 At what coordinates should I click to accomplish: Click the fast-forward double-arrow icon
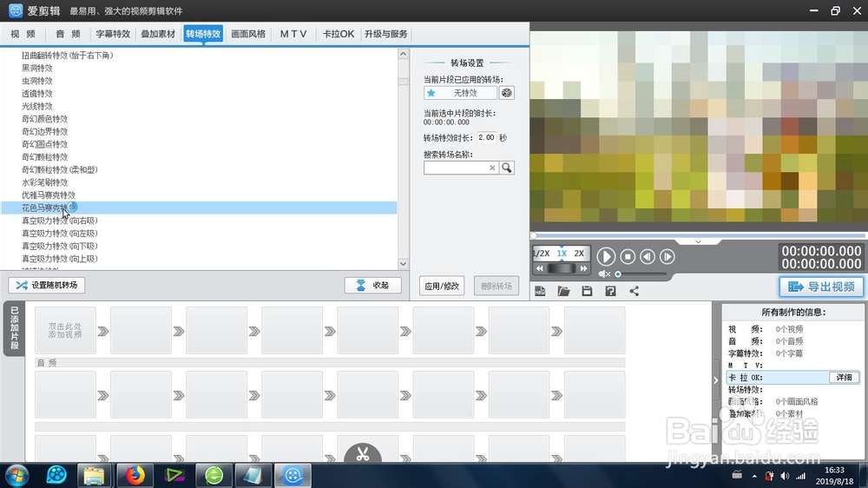coord(583,268)
